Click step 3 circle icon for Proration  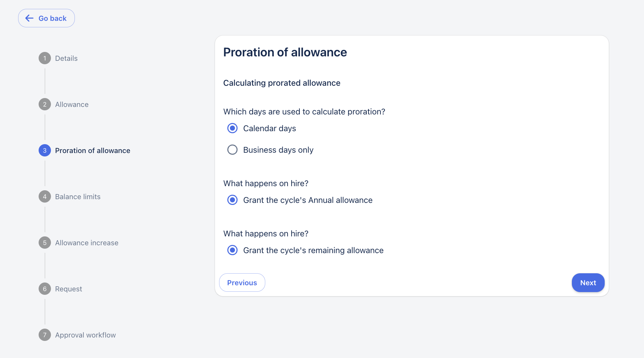tap(45, 151)
